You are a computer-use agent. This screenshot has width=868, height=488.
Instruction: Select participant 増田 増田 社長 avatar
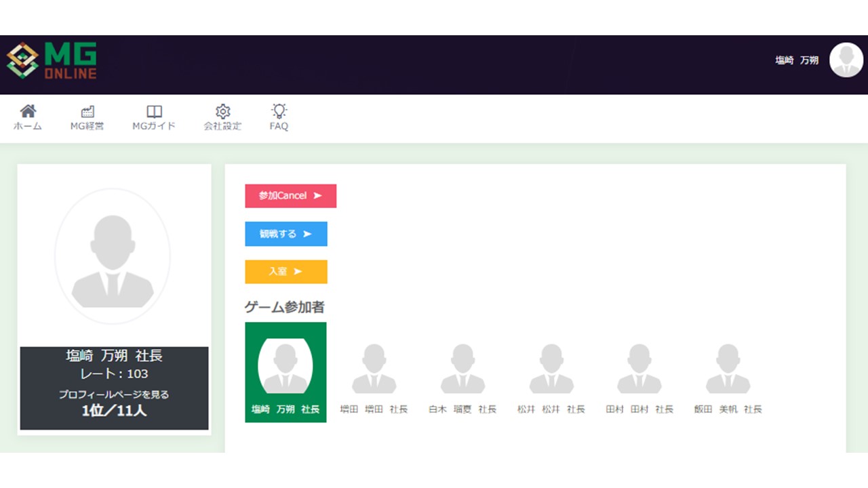pos(374,369)
